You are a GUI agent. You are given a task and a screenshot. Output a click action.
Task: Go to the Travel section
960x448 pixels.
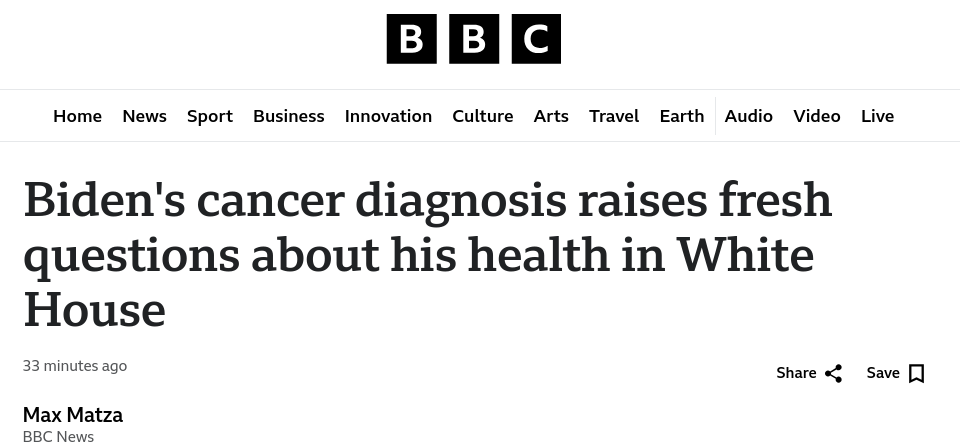(x=614, y=116)
